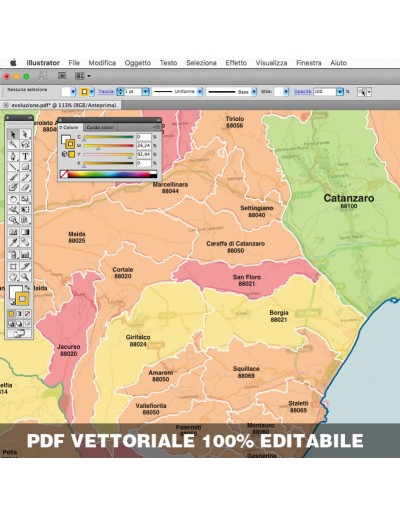This screenshot has width=400, height=517.
Task: Select the Symbol Sprayer tool
Action: point(13,255)
